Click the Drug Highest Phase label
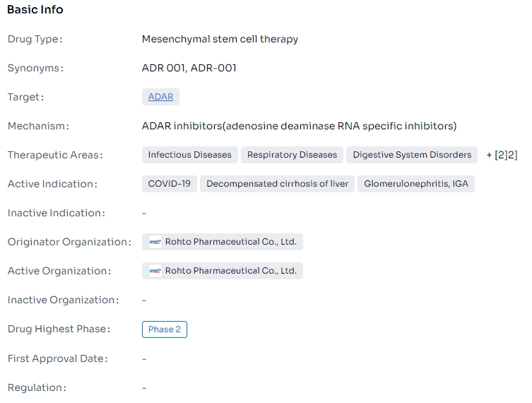The image size is (532, 403). pos(59,329)
